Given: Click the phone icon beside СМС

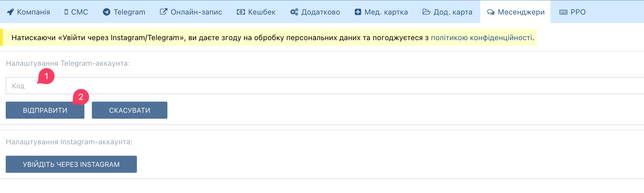Looking at the screenshot, I should pyautogui.click(x=66, y=12).
